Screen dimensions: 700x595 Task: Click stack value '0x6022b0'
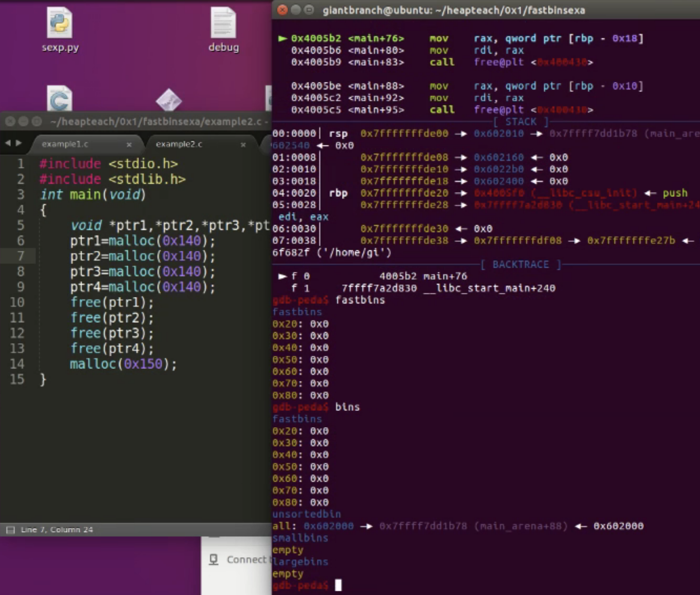pos(499,169)
